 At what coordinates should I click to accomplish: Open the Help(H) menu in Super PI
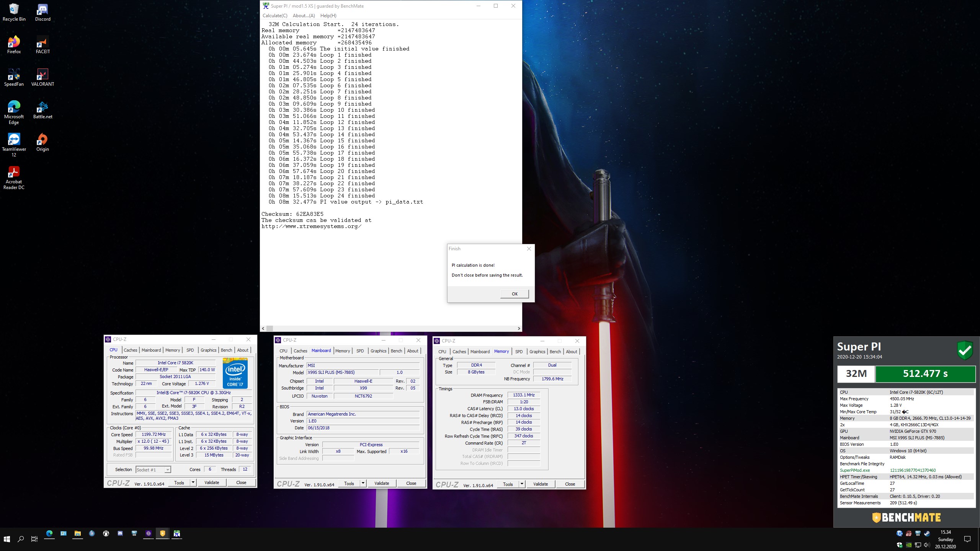click(x=328, y=16)
